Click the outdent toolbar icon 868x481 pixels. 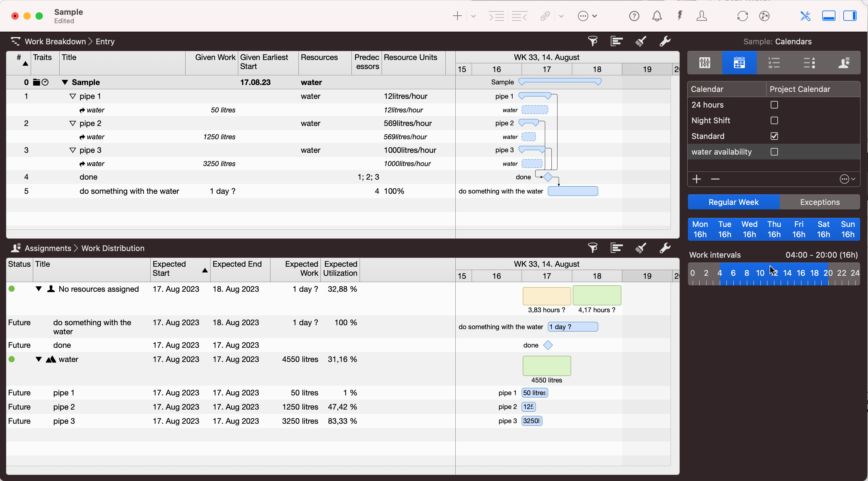pyautogui.click(x=519, y=16)
